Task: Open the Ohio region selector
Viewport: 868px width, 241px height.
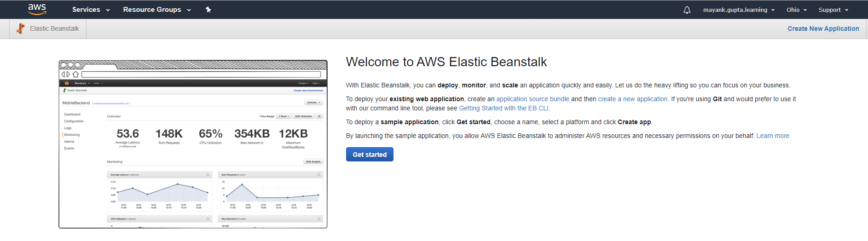Action: coord(797,10)
